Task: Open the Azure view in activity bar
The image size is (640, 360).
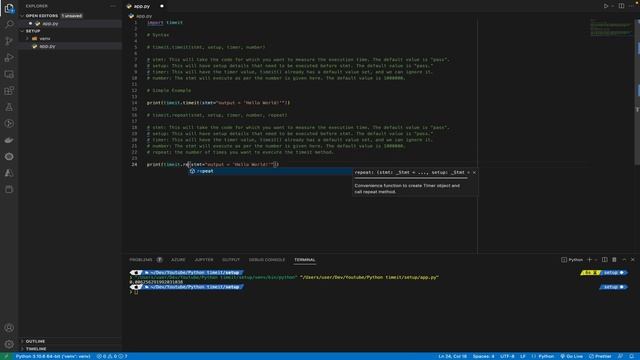Action: coord(9,173)
